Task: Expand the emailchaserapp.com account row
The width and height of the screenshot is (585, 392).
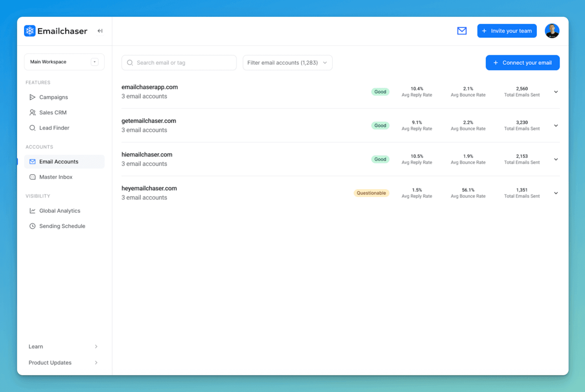Action: (555, 92)
